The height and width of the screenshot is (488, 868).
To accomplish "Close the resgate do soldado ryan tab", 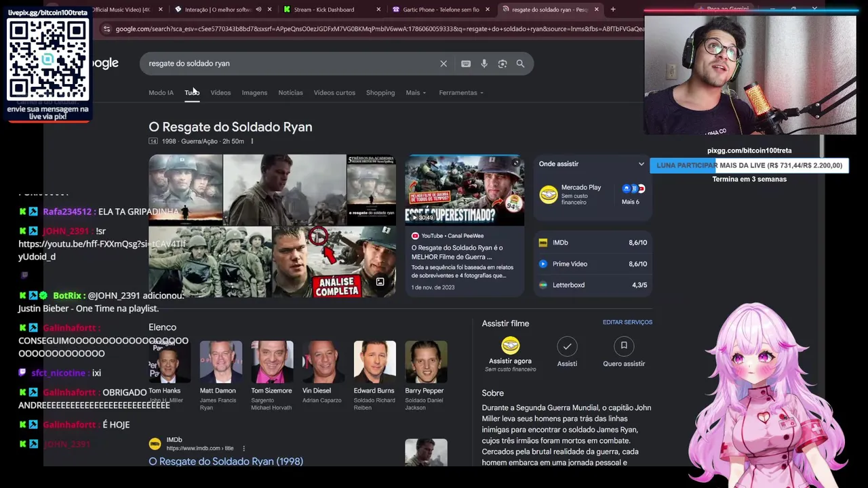I will pyautogui.click(x=596, y=9).
